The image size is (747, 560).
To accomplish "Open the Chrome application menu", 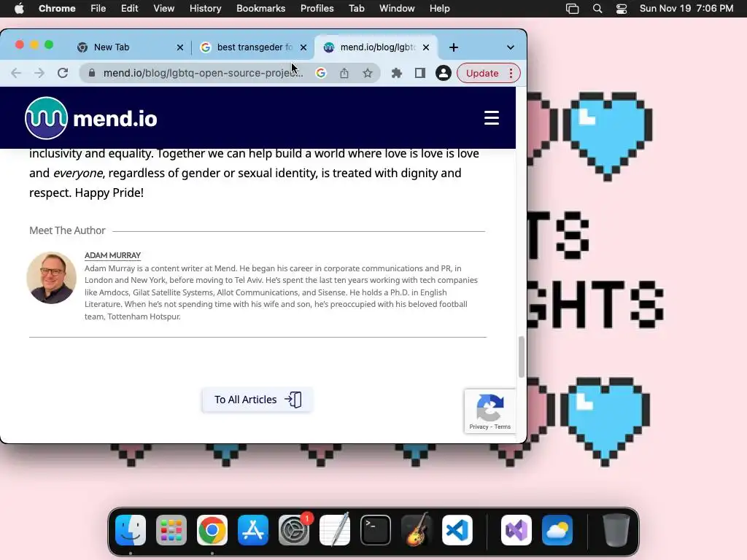I will 57,9.
